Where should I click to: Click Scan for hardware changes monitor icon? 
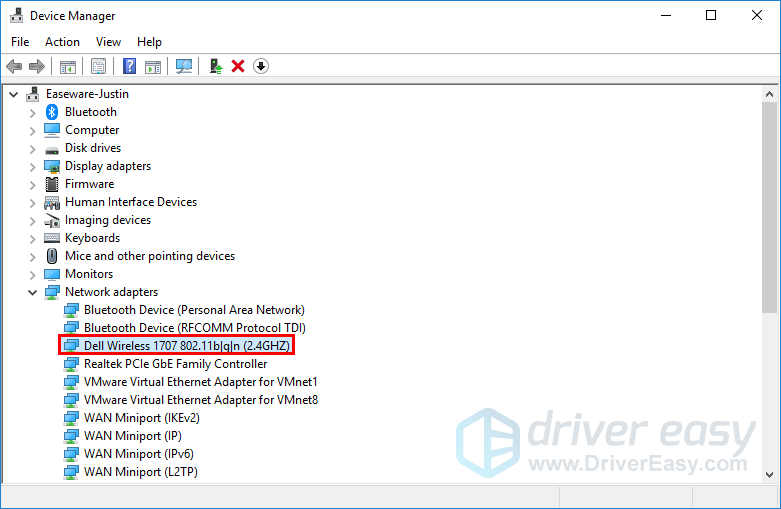tap(184, 66)
